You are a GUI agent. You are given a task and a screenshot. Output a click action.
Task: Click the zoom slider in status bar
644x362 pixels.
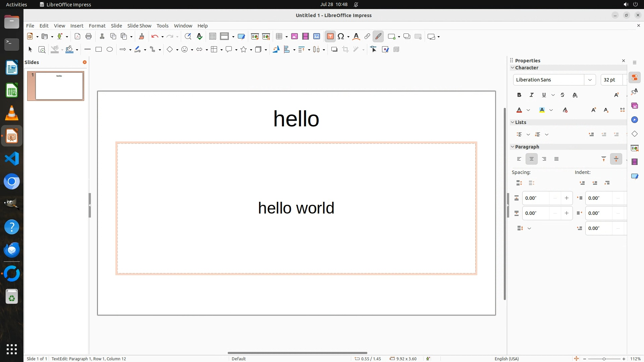coord(604,359)
